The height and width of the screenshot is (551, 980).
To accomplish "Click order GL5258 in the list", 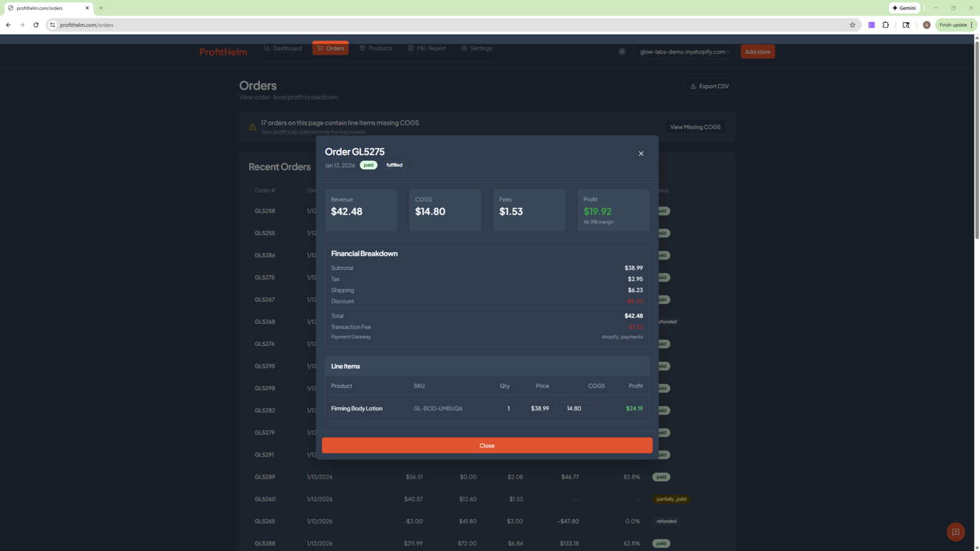I will pyautogui.click(x=265, y=211).
